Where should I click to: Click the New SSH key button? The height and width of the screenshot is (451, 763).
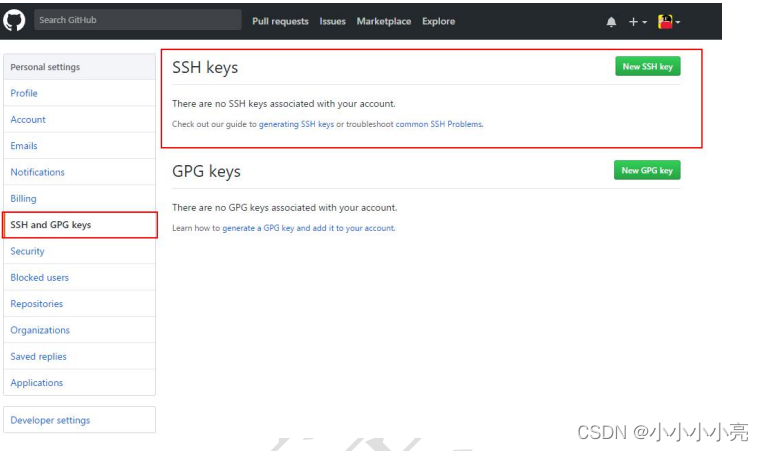pos(648,66)
